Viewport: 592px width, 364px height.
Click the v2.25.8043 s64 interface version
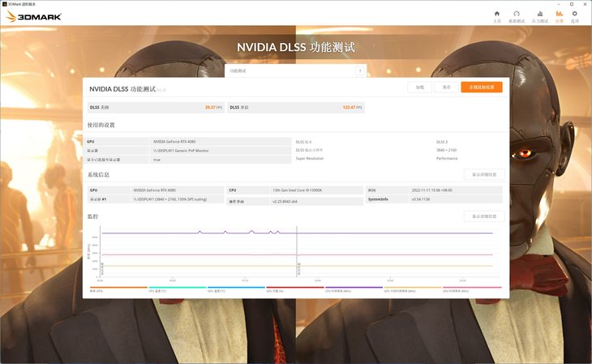coord(285,202)
